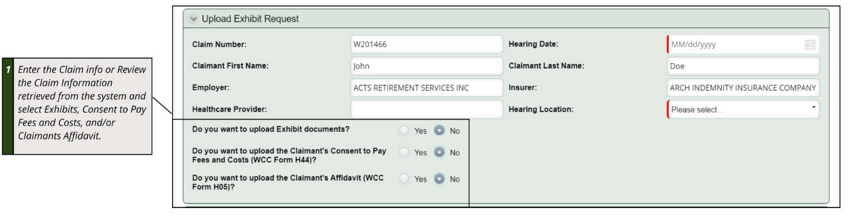This screenshot has height=219, width=868.
Task: Pick No for Claimant's Affidavit upload
Action: [439, 179]
